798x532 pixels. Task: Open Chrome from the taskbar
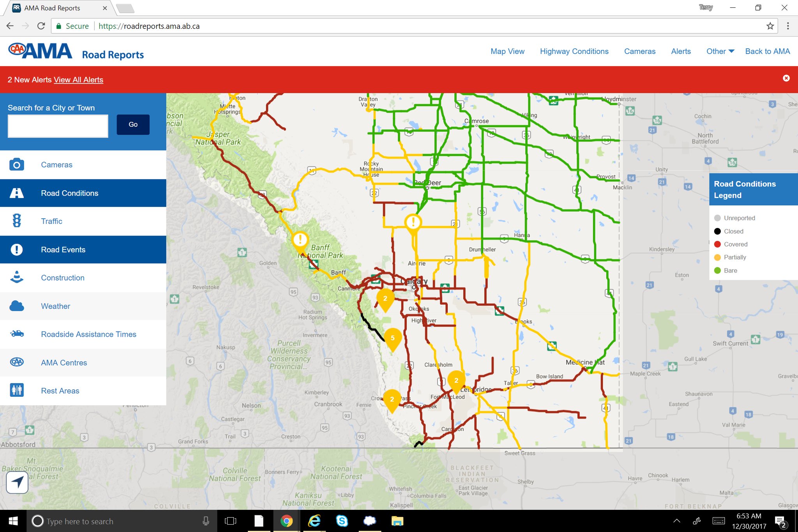click(x=286, y=521)
